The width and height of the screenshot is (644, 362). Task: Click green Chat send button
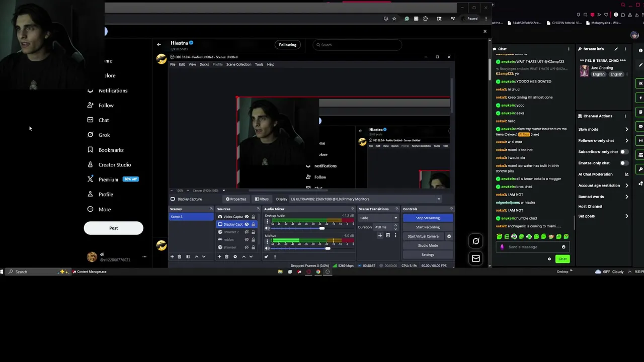(562, 259)
